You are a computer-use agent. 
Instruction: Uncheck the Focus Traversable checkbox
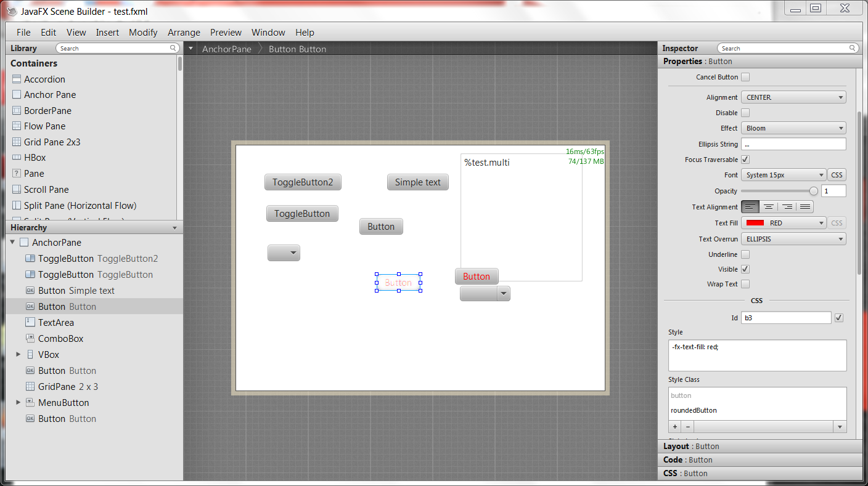745,160
